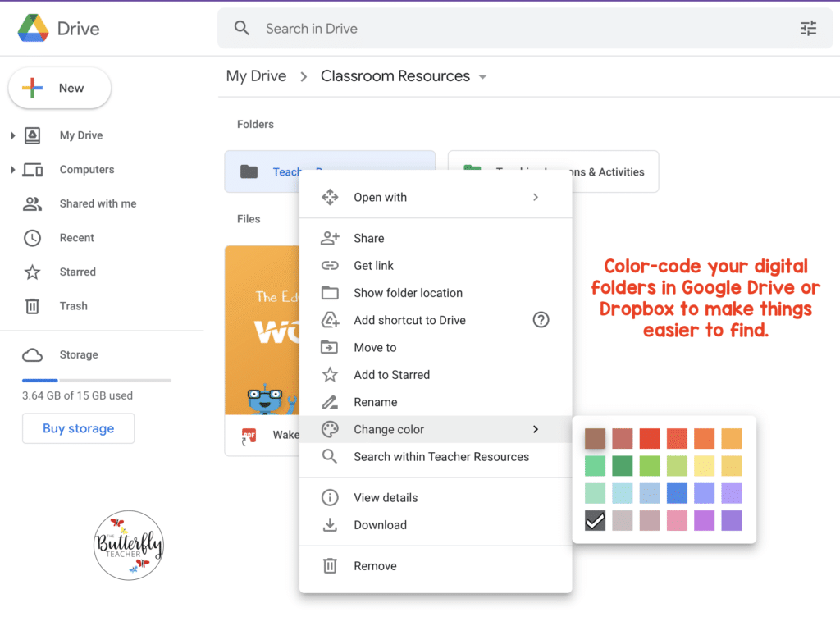Open the Classroom Resources dropdown arrow
Viewport: 840px width, 617px height.
[x=482, y=77]
